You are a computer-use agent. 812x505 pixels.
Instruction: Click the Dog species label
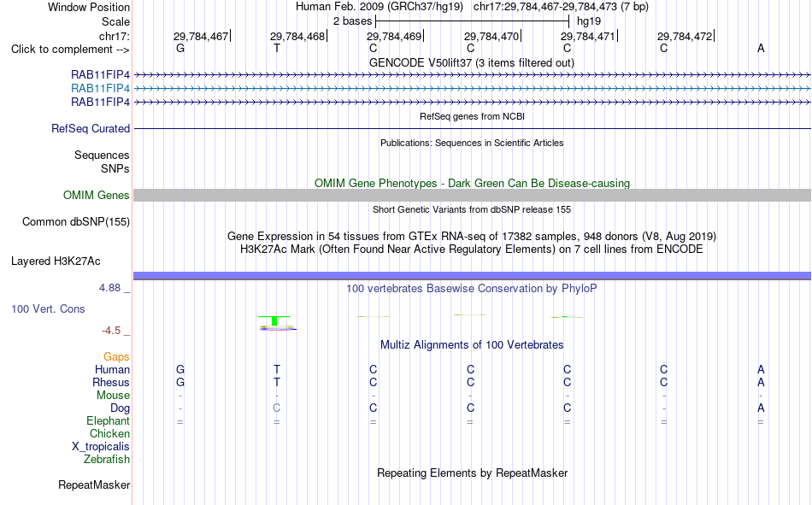[120, 408]
